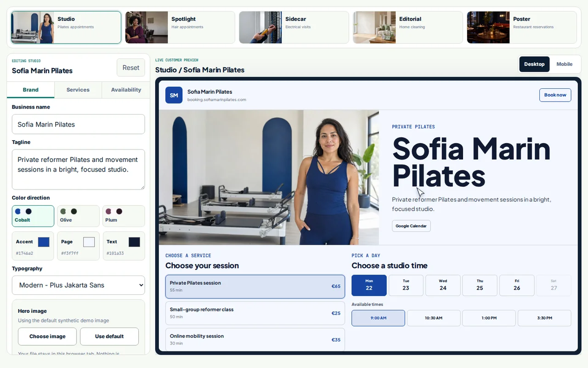Pick Wed 24 in the day picker
This screenshot has width=588, height=368.
point(443,285)
